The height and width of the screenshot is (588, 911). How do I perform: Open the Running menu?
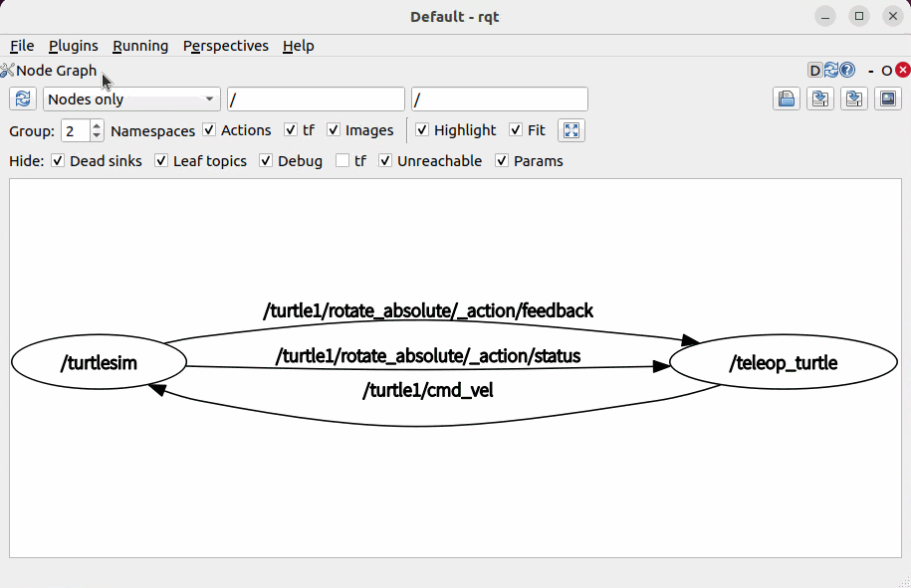(x=140, y=46)
